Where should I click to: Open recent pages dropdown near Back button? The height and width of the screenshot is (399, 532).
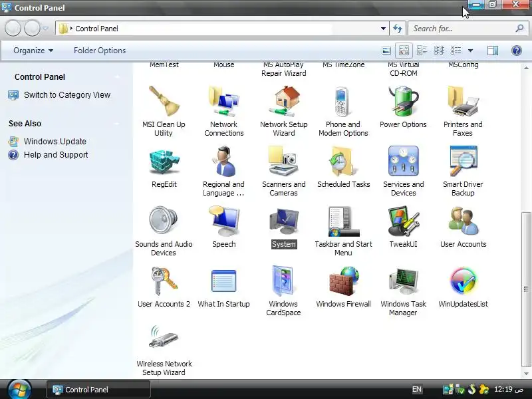click(x=46, y=29)
